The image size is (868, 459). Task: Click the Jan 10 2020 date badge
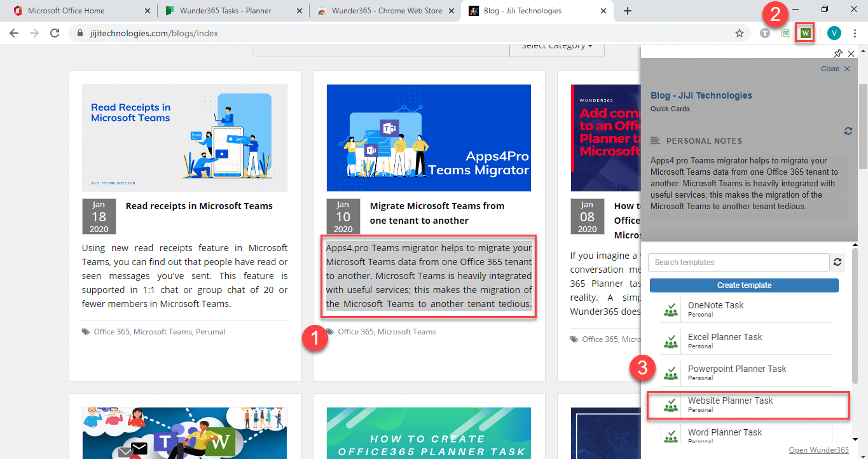coord(343,217)
